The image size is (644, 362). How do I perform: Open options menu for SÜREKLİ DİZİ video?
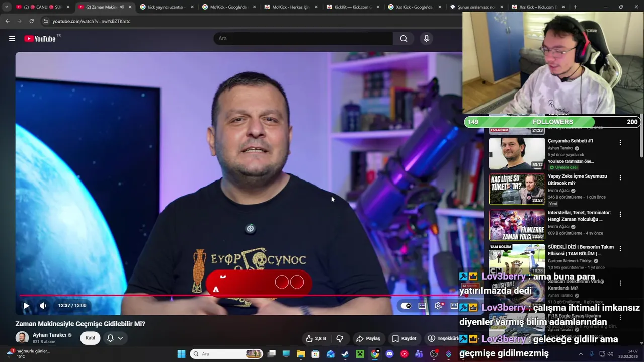(x=620, y=249)
